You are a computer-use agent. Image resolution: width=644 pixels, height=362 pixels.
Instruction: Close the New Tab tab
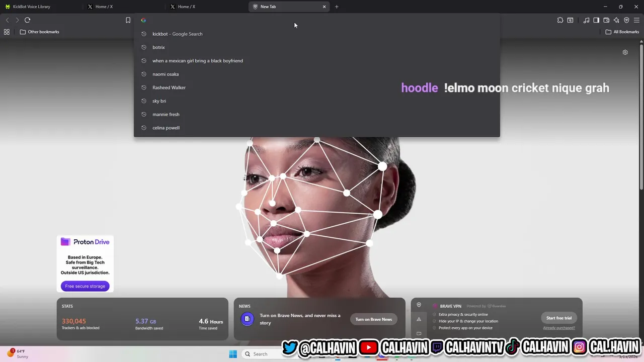pyautogui.click(x=324, y=7)
